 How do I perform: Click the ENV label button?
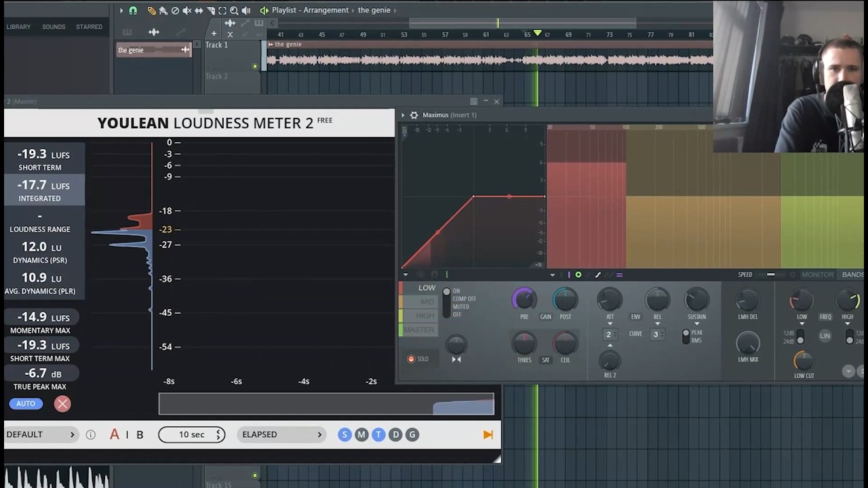coord(635,317)
